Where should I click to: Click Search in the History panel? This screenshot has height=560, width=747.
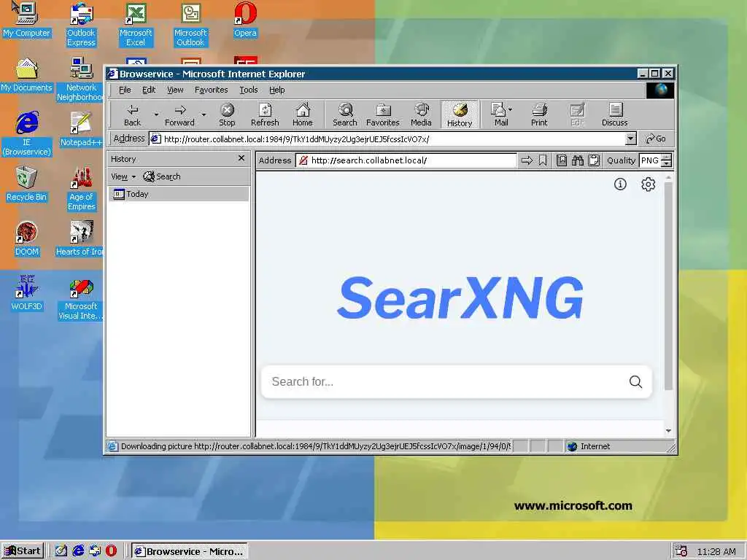tap(162, 176)
